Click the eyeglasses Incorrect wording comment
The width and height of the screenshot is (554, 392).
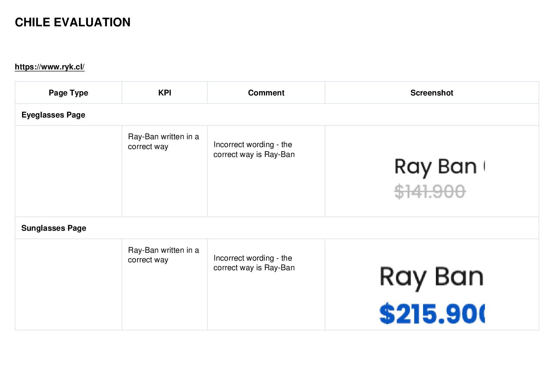[254, 149]
